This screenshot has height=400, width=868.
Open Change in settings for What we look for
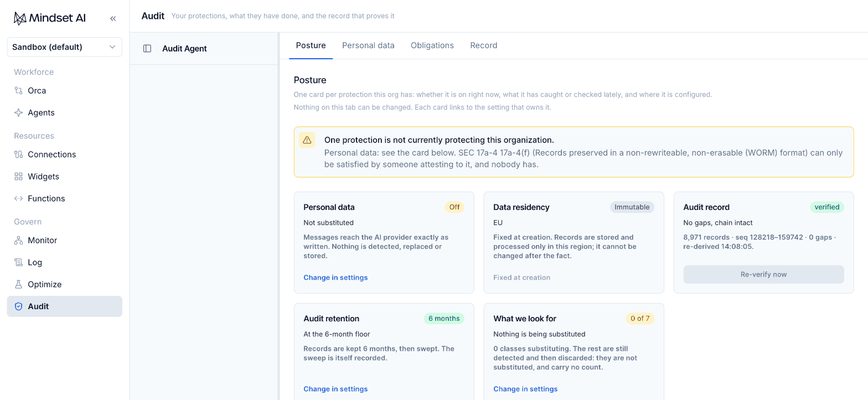pyautogui.click(x=525, y=389)
